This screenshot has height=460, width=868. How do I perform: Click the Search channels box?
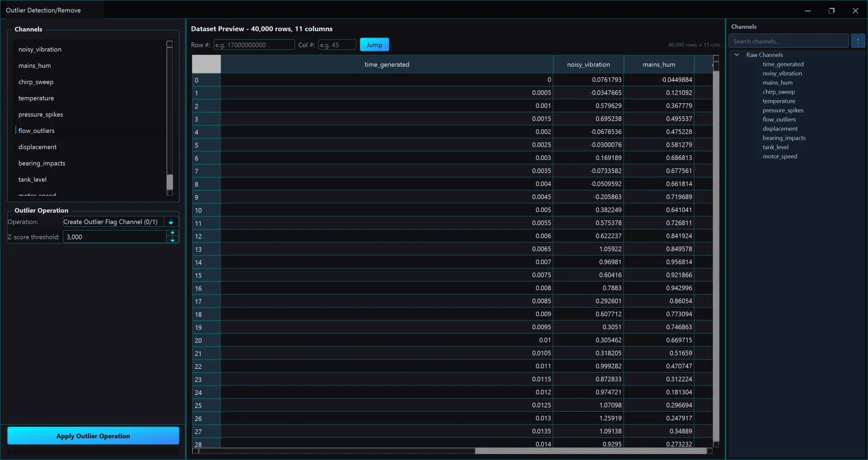(x=789, y=41)
